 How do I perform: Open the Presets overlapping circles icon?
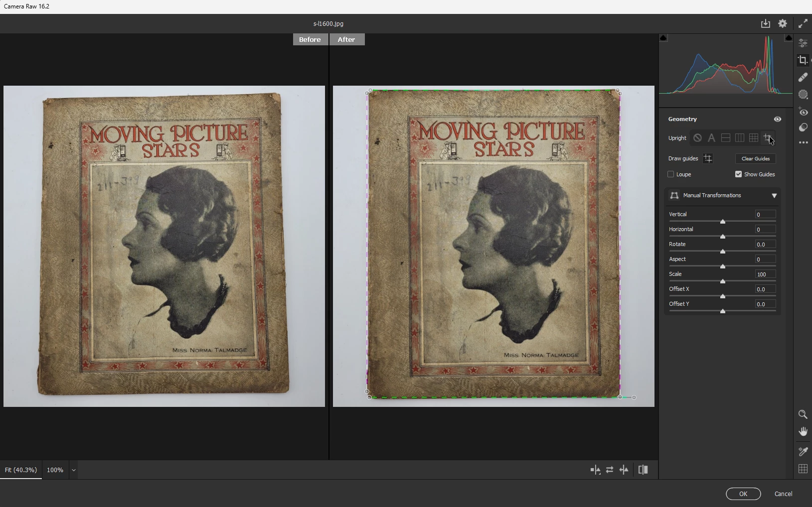point(803,127)
